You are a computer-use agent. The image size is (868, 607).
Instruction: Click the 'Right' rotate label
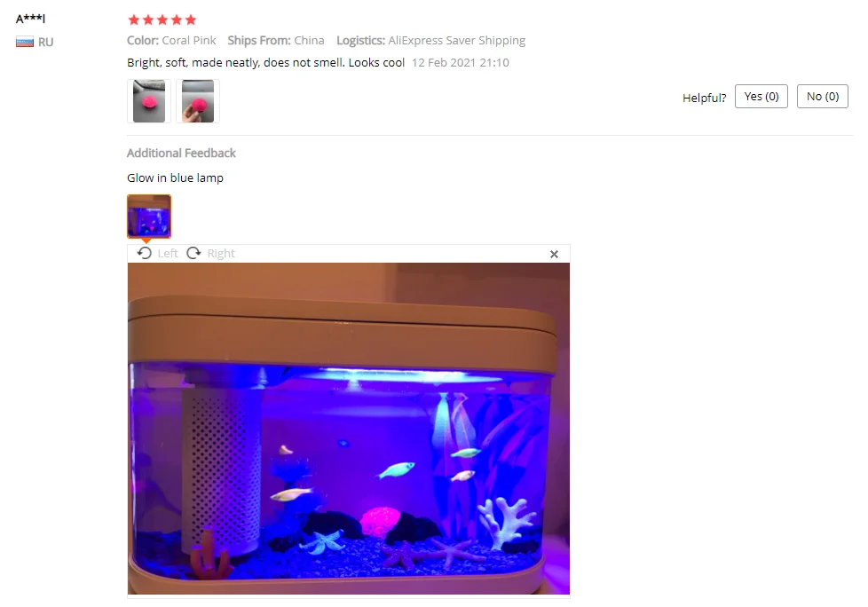(x=221, y=254)
